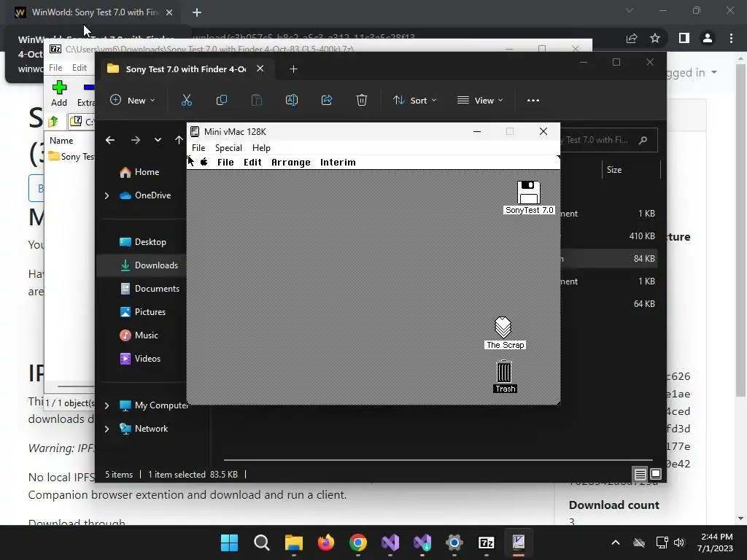Image resolution: width=747 pixels, height=560 pixels.
Task: Select Videos in navigation pane
Action: tap(140, 359)
